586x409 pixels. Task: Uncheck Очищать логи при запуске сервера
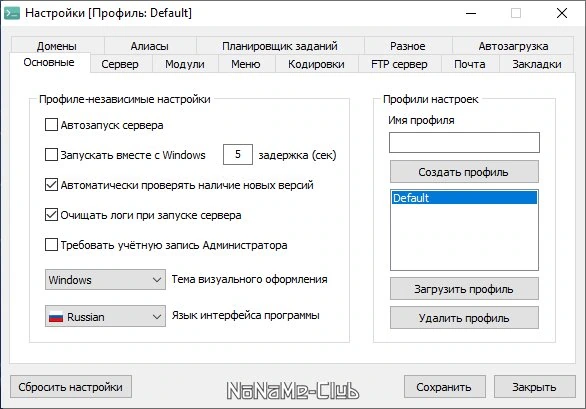51,215
